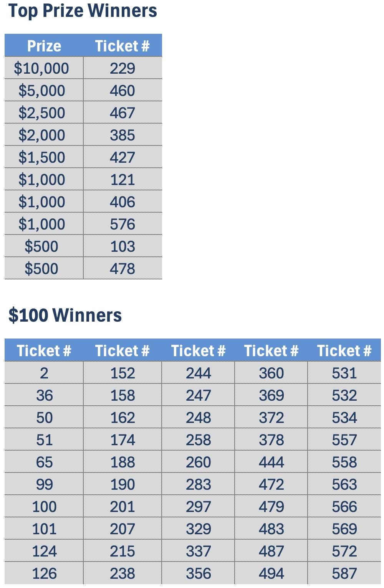Image resolution: width=384 pixels, height=588 pixels.
Task: Click ticket number 356 cell
Action: tap(199, 573)
